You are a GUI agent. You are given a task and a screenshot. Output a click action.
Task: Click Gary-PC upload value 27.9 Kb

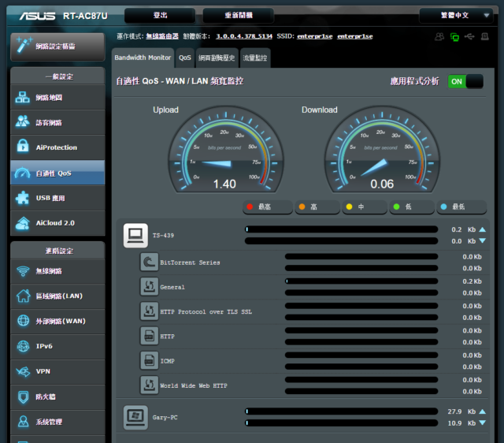tap(462, 411)
